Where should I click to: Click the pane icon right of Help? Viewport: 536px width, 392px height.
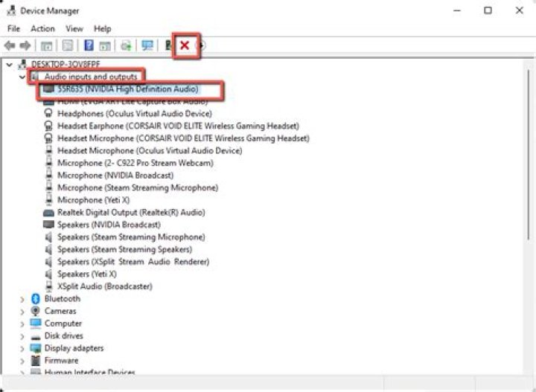(105, 45)
